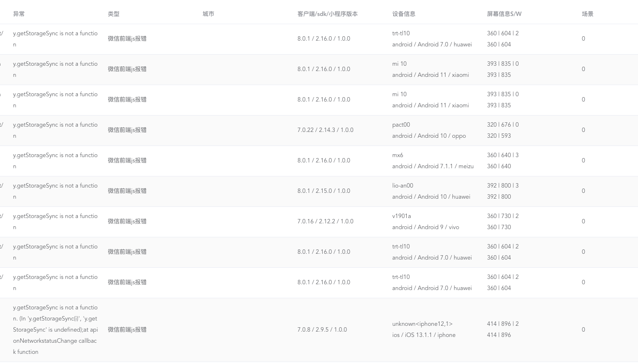Click the 客户端/sdk/小程序版本 column header
638x364 pixels.
click(327, 14)
